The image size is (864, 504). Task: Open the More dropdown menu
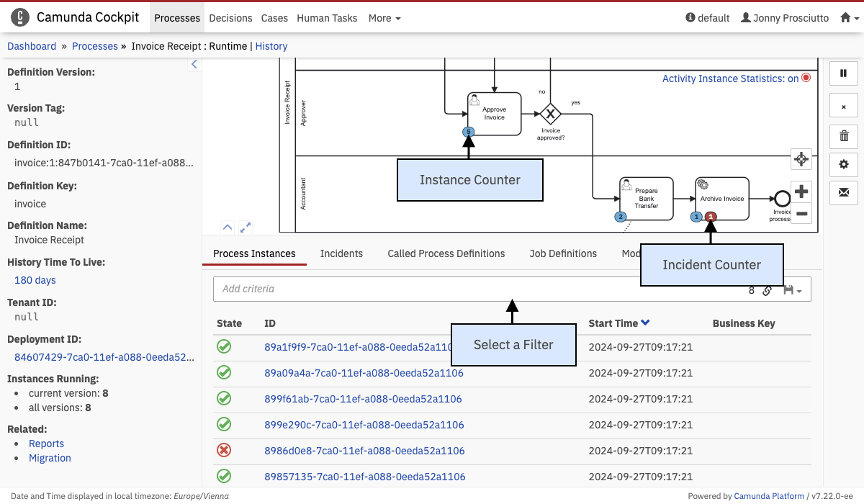coord(384,18)
